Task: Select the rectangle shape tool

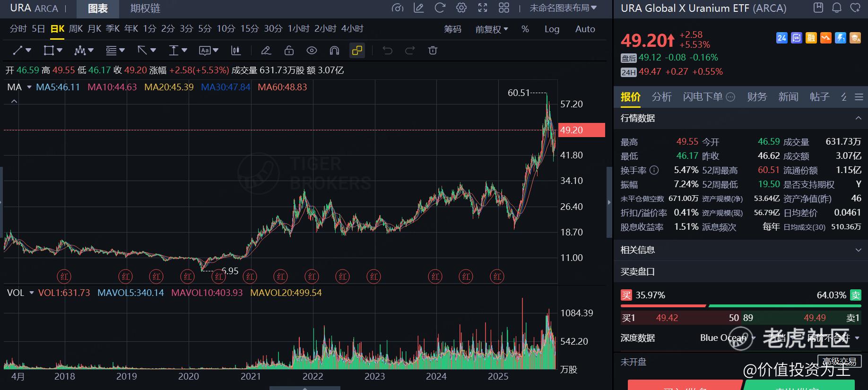Action: coord(48,50)
